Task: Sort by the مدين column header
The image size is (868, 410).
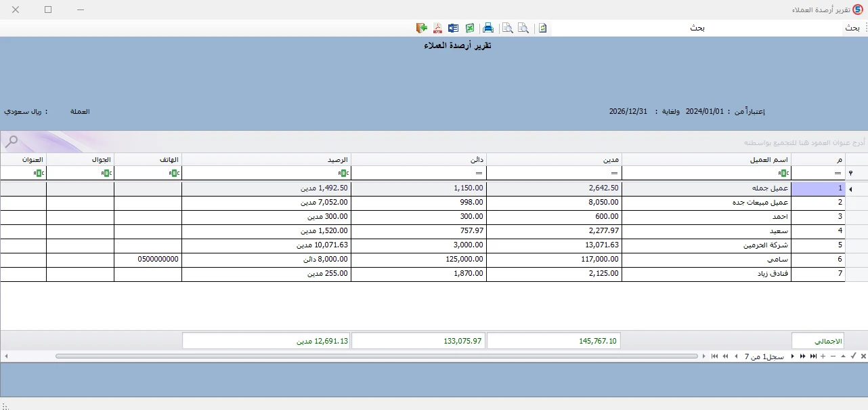Action: point(555,159)
